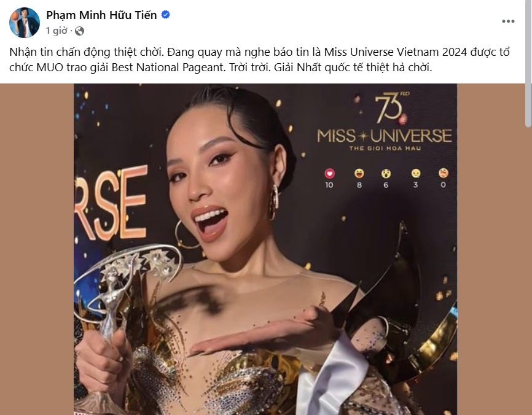The image size is (532, 415).
Task: Click "THE GIOI HOA HAU" text in image
Action: [x=385, y=148]
